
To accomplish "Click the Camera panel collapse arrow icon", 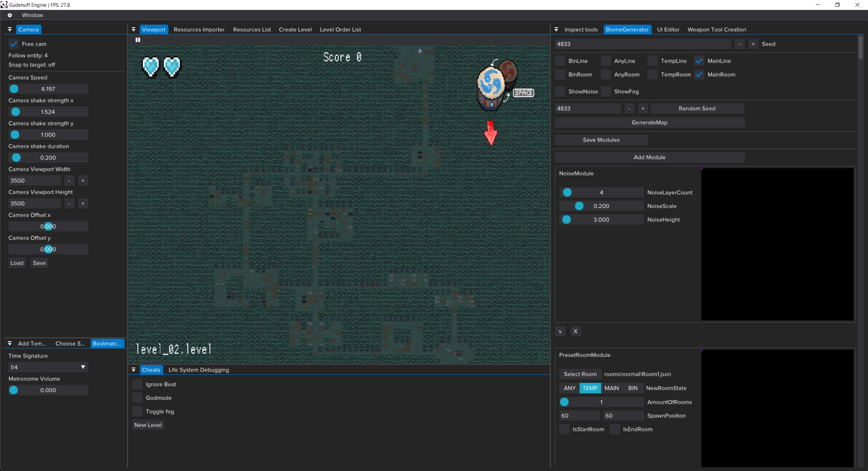I will pyautogui.click(x=10, y=30).
